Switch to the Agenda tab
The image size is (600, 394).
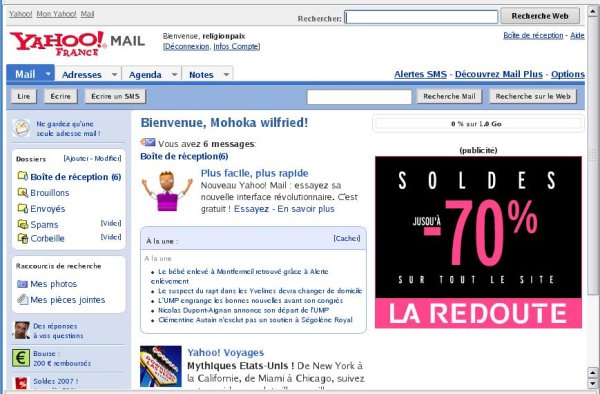pos(145,75)
